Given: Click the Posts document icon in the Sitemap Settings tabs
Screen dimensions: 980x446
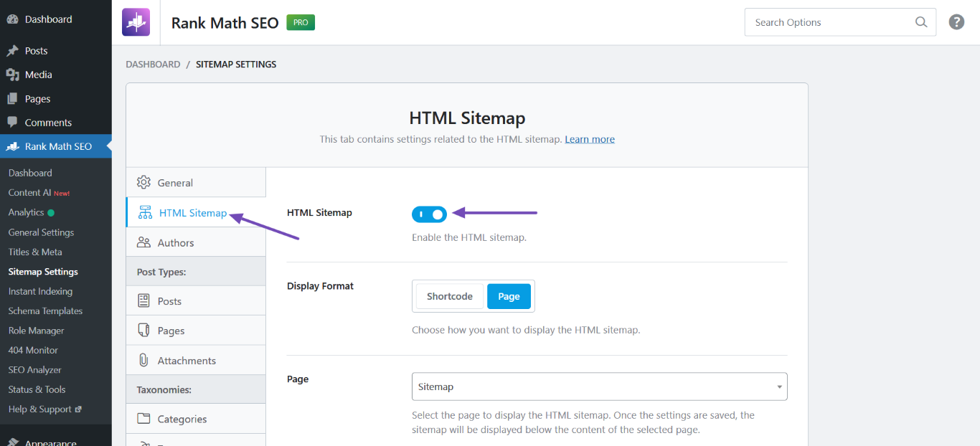Looking at the screenshot, I should tap(143, 301).
